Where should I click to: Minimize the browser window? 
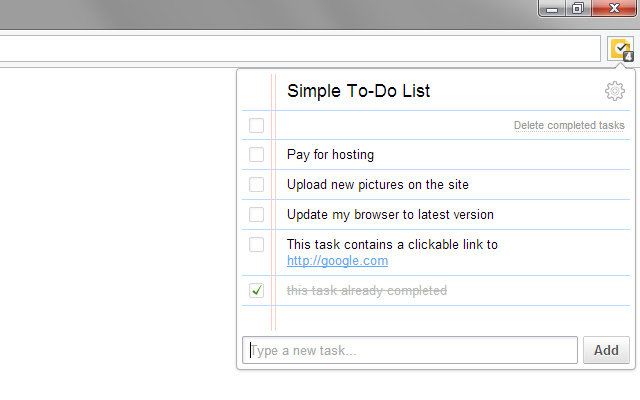pos(552,8)
